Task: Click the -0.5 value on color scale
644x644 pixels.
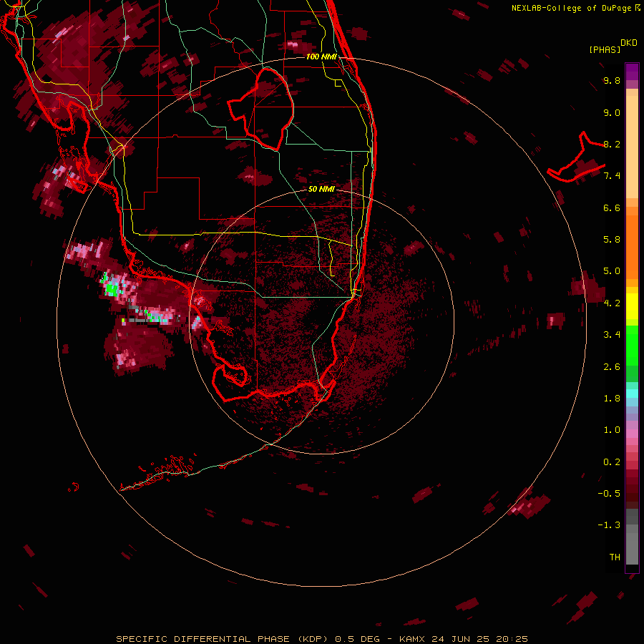Action: coord(609,494)
